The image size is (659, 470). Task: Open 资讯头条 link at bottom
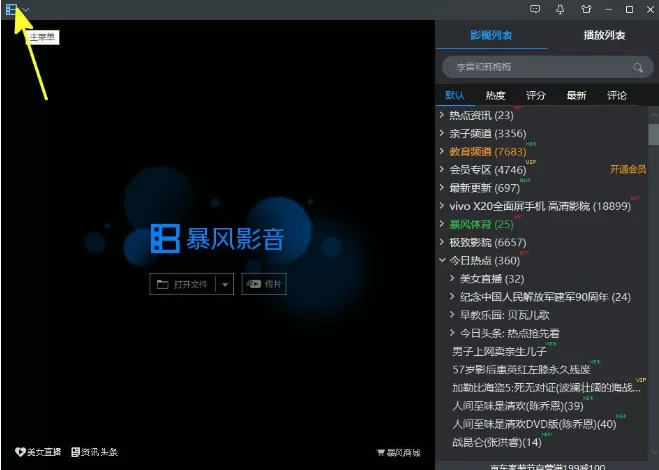click(95, 452)
